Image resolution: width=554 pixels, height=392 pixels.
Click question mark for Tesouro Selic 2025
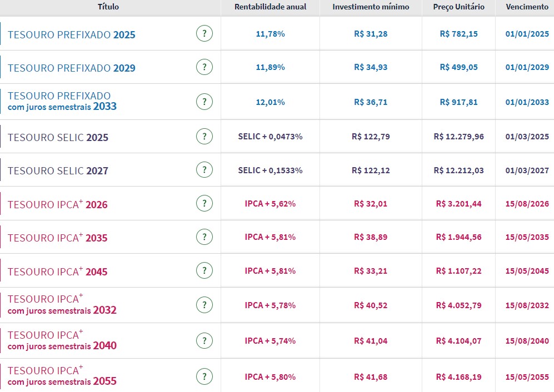pos(204,137)
